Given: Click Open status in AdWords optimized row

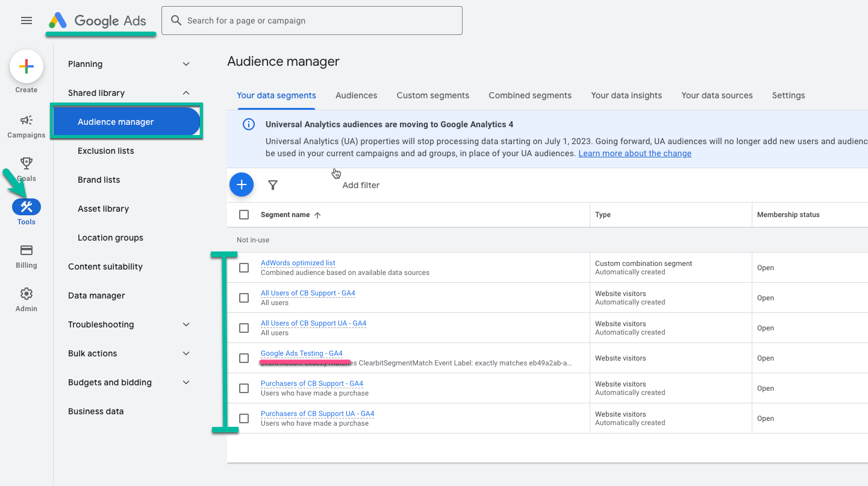Looking at the screenshot, I should (x=766, y=268).
